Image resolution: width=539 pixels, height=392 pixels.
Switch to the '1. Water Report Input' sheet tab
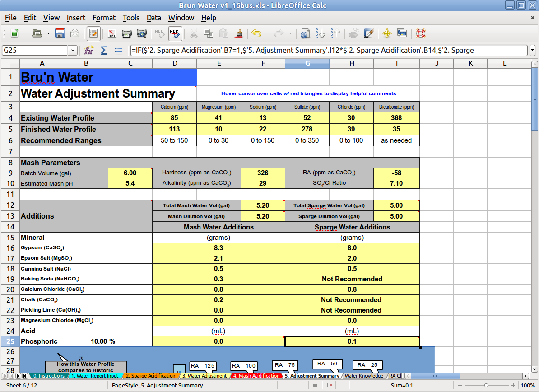tap(95, 376)
